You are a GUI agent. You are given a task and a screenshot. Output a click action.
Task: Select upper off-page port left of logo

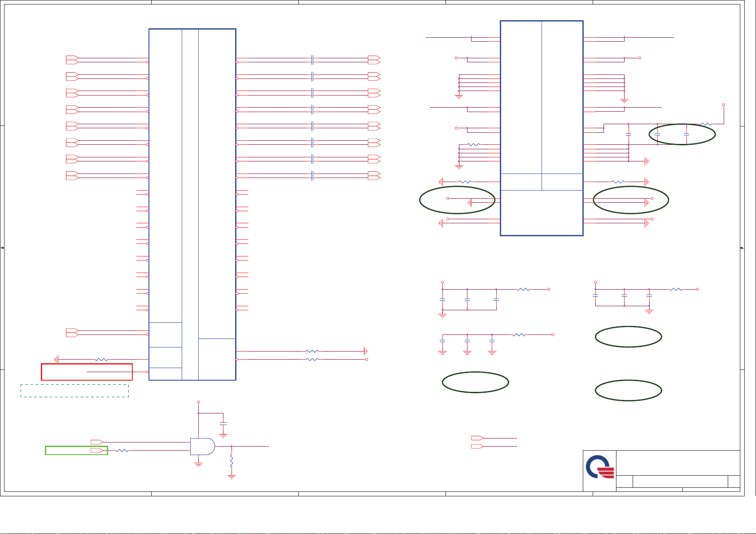(x=477, y=438)
